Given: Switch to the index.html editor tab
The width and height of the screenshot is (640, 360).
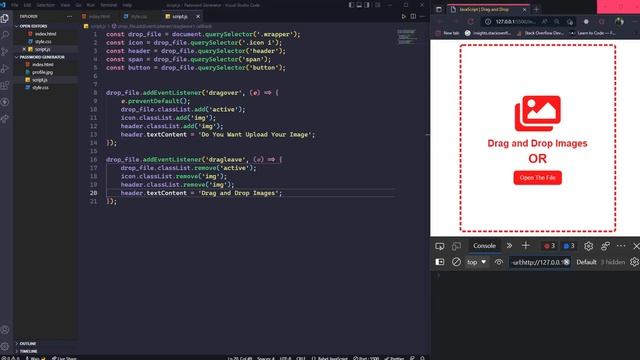Looking at the screenshot, I should click(99, 16).
